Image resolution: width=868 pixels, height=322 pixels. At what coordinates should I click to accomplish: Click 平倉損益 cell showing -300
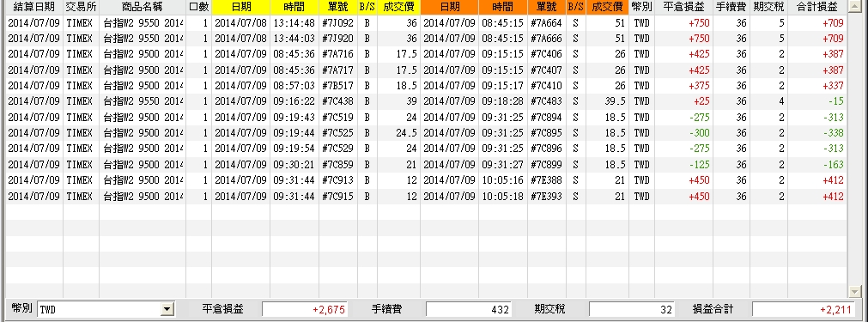tap(683, 133)
